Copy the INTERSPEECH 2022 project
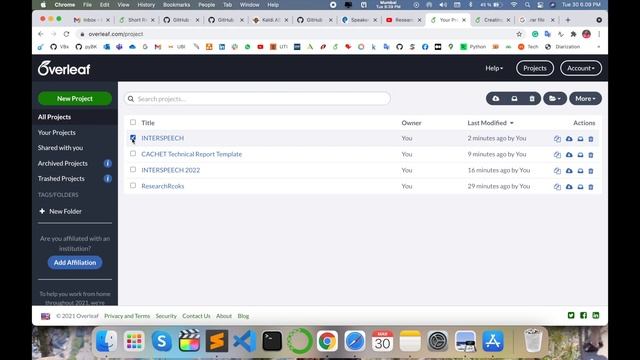The width and height of the screenshot is (640, 360). tap(557, 171)
